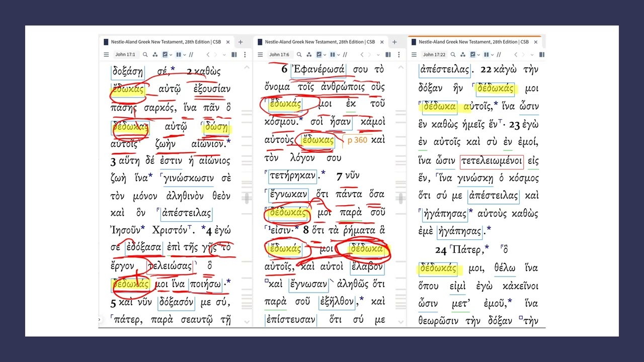Click scroll-up arrow in first pane scrollbar

point(247,67)
